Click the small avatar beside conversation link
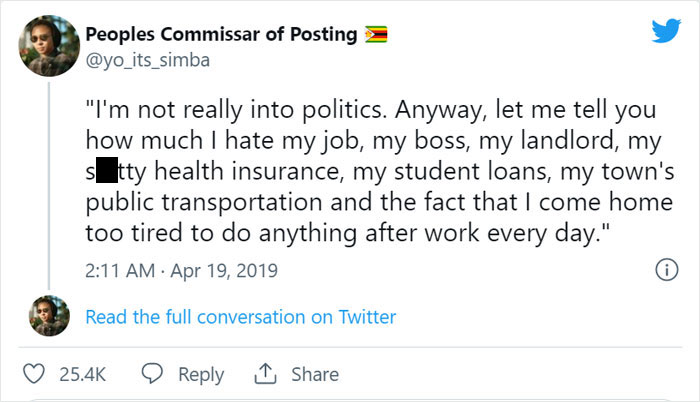This screenshot has width=700, height=402. 49,316
